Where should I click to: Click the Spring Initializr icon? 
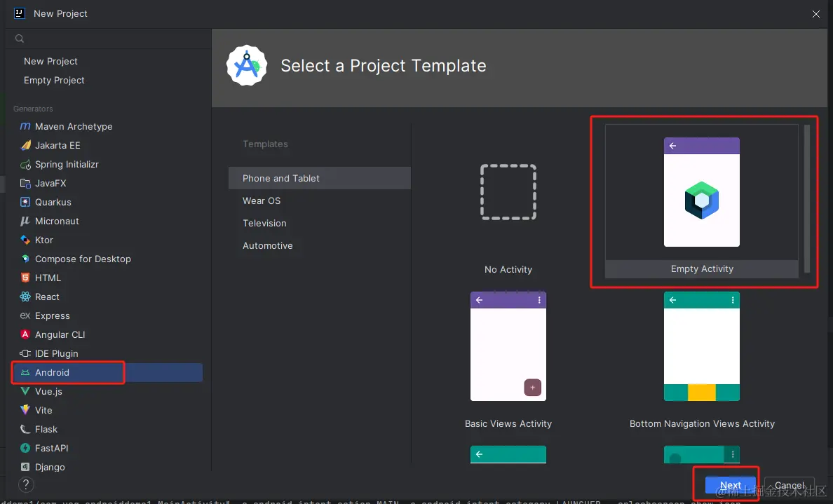pyautogui.click(x=25, y=164)
